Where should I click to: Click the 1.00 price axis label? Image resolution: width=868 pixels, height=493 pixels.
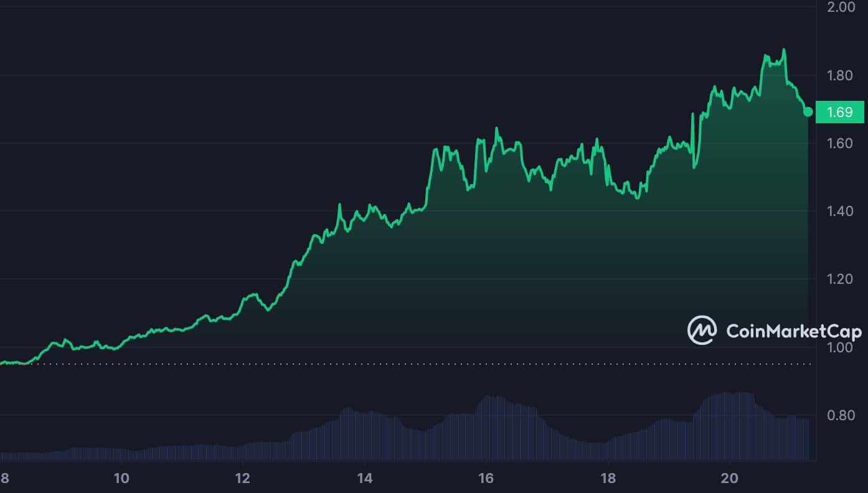pyautogui.click(x=840, y=347)
